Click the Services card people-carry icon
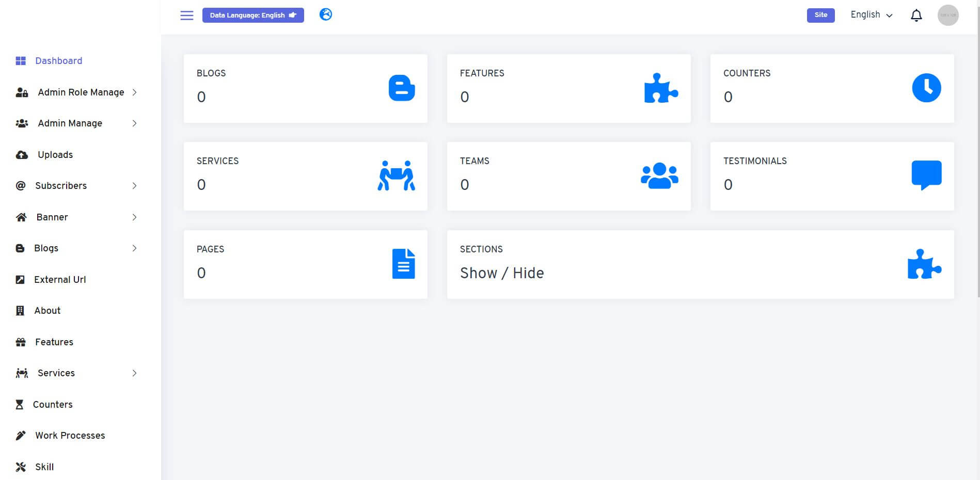The image size is (980, 480). (396, 175)
